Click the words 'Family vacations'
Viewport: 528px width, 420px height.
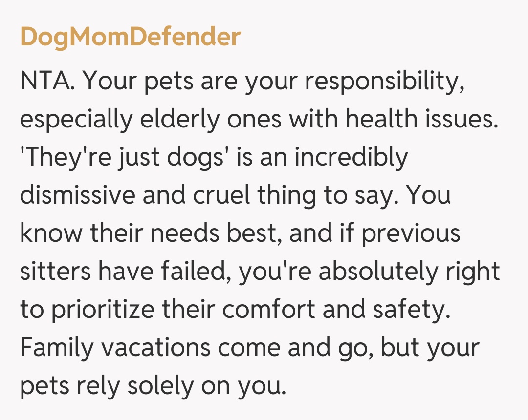coord(115,347)
